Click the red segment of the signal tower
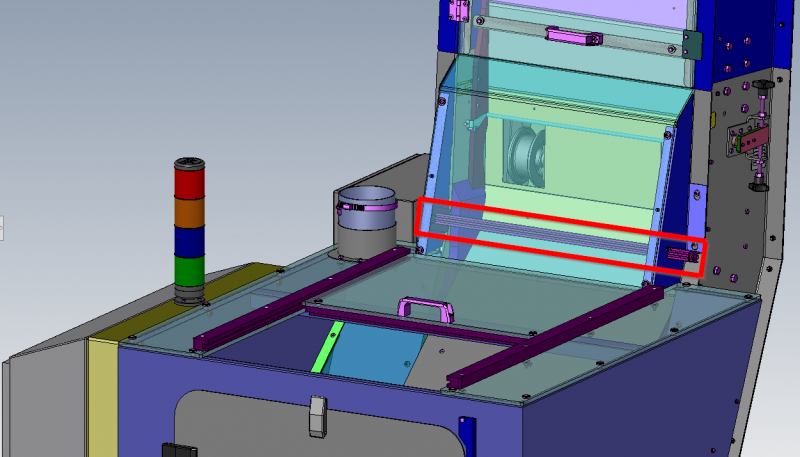This screenshot has width=800, height=457. tap(188, 184)
